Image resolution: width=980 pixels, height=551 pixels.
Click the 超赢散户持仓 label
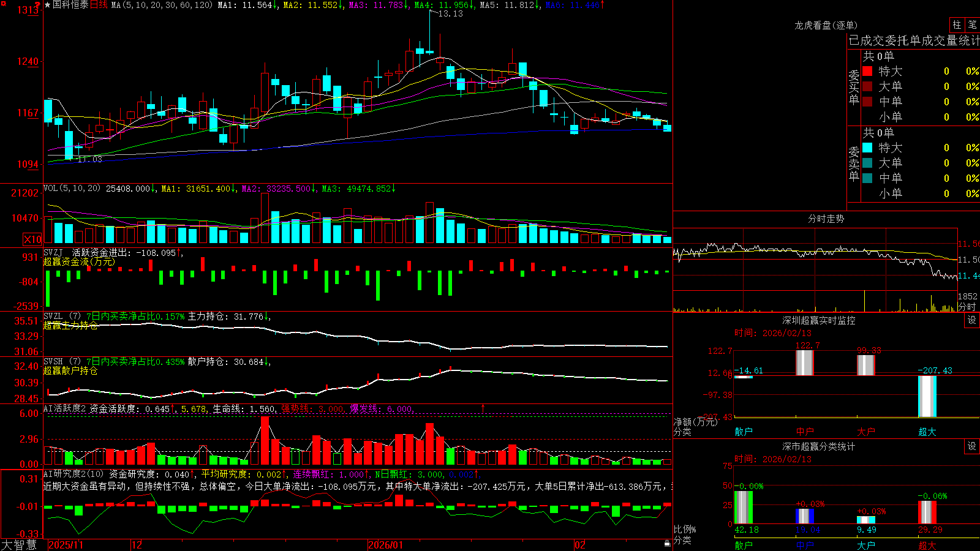click(70, 371)
